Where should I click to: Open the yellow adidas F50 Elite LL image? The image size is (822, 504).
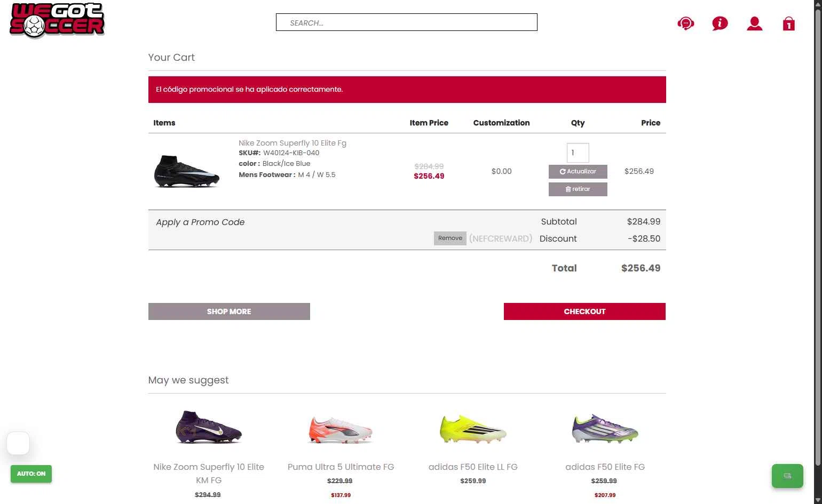[473, 429]
